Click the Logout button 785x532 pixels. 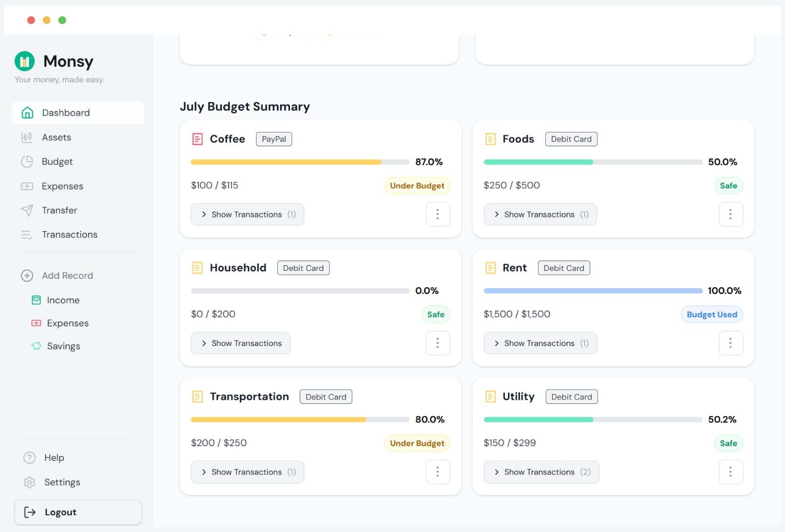point(78,512)
